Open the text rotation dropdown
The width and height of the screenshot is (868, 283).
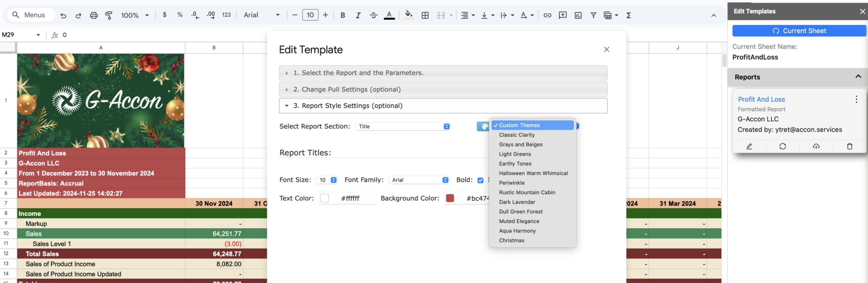tap(527, 15)
